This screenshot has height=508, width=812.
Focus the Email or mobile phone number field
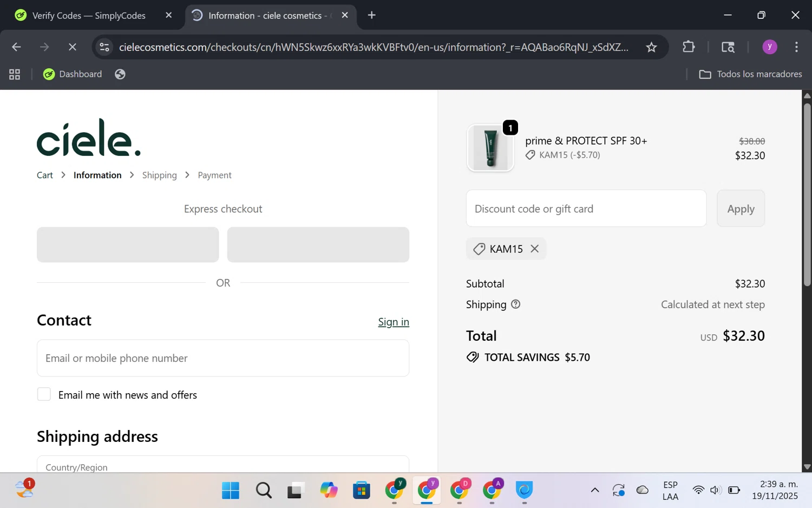point(223,358)
